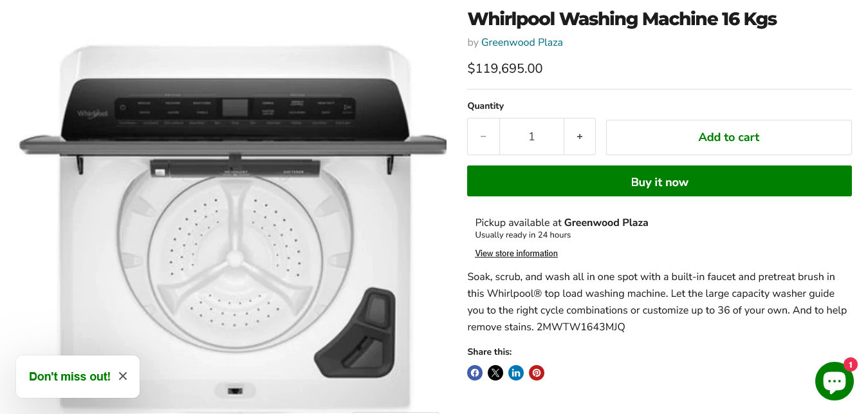Open the "Don't miss out!" offer
Screen dimensions: 868x414
69,377
